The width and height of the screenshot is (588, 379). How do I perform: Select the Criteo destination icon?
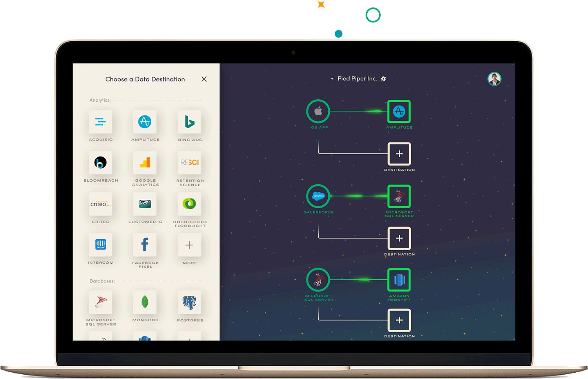coord(100,204)
